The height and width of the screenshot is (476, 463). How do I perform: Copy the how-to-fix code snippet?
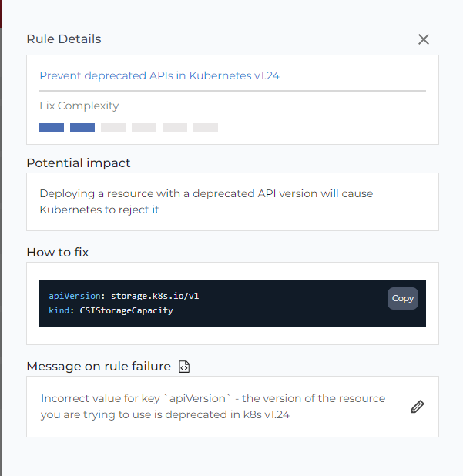pos(403,298)
